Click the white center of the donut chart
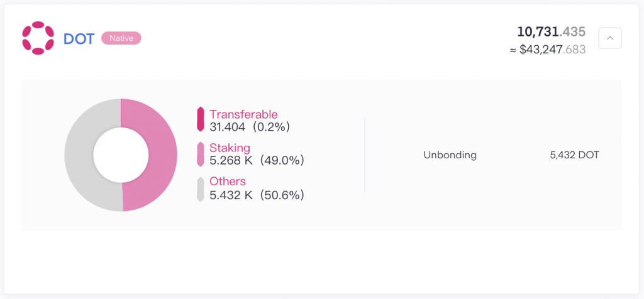Screen dimensions: 644x299 (x=121, y=155)
